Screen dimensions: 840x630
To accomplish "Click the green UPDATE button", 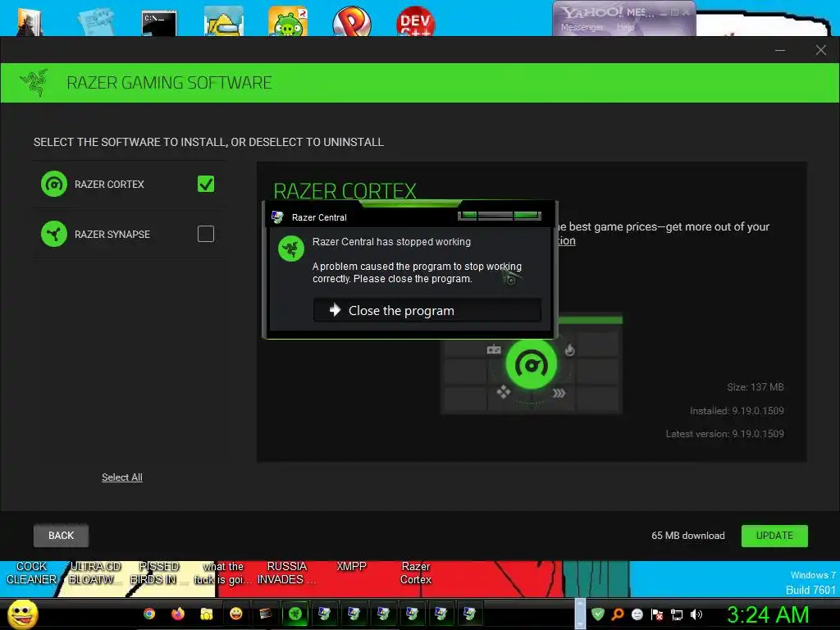I will pyautogui.click(x=774, y=536).
